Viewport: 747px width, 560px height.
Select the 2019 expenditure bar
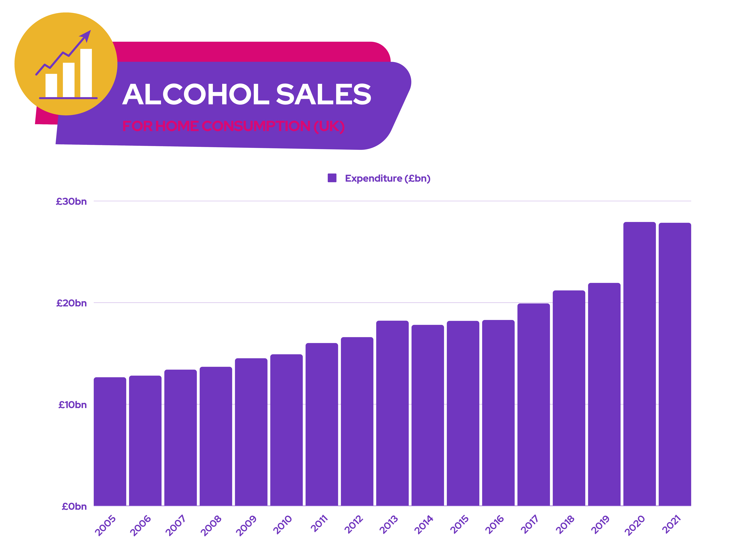pos(604,395)
